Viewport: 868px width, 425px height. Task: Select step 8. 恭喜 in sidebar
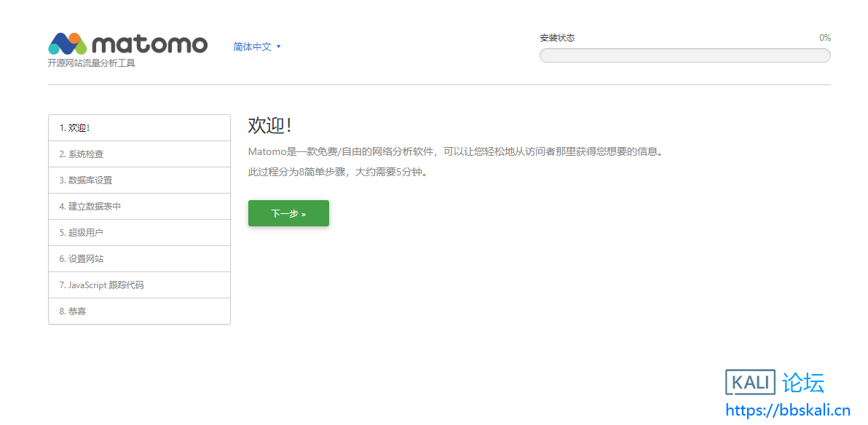[140, 311]
